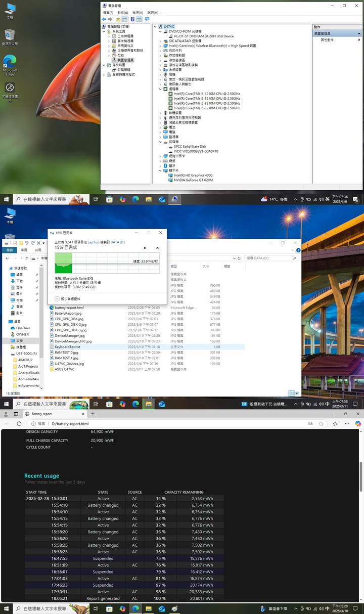
Task: Select the HL-DT-ST DVDRAM GU60N USB Device
Action: [203, 36]
